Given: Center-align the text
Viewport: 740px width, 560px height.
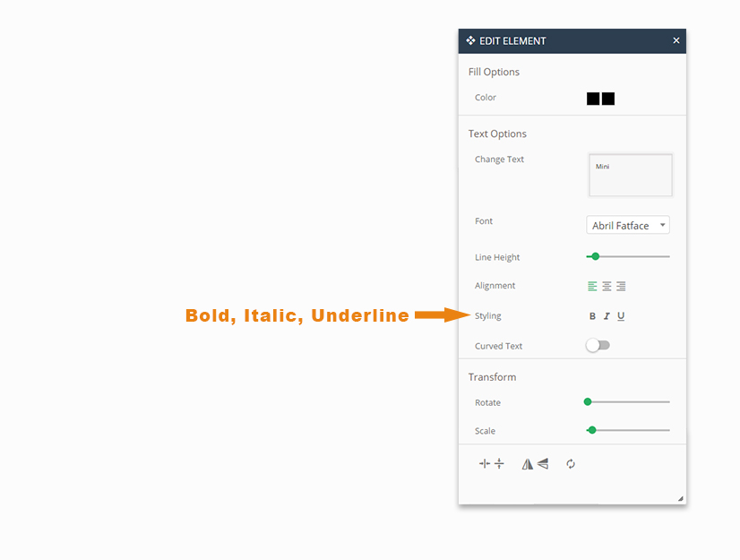Looking at the screenshot, I should 607,287.
